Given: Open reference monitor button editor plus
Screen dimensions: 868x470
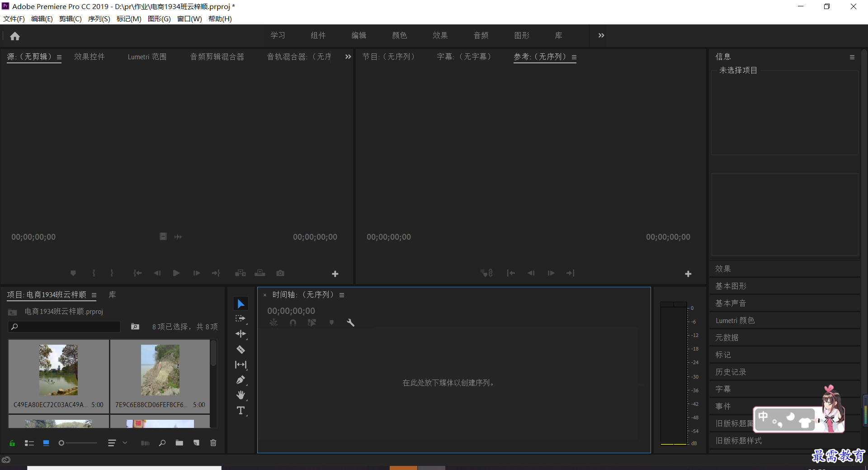Looking at the screenshot, I should [x=688, y=274].
